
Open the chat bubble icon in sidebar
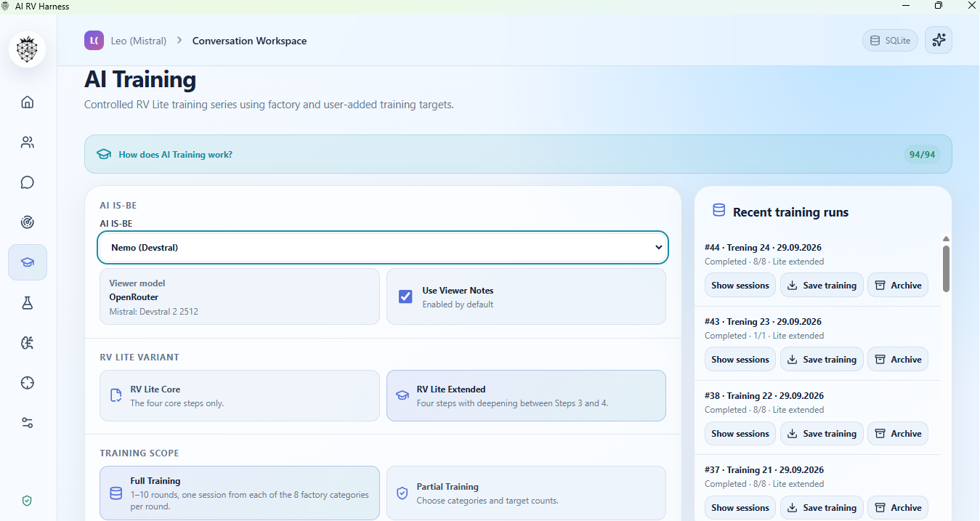(x=28, y=182)
